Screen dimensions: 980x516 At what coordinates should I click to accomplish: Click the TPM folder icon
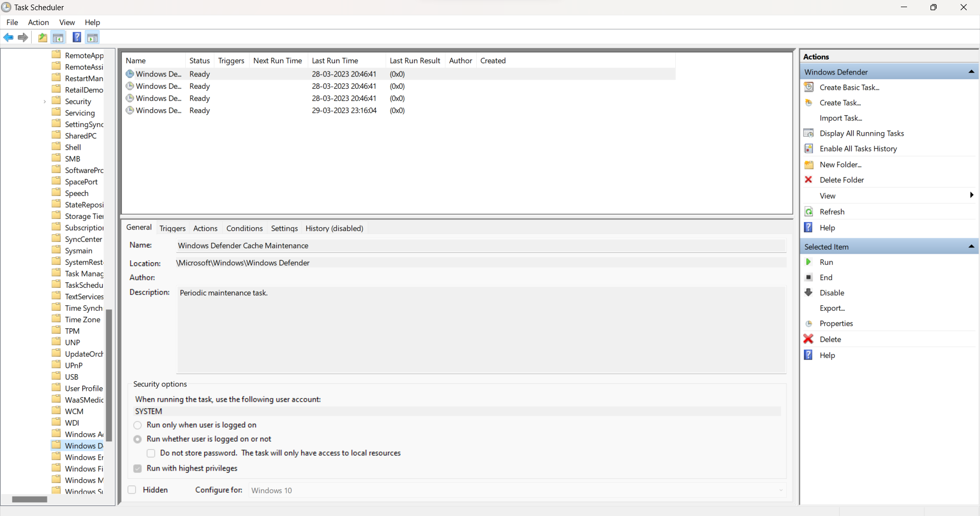click(57, 331)
